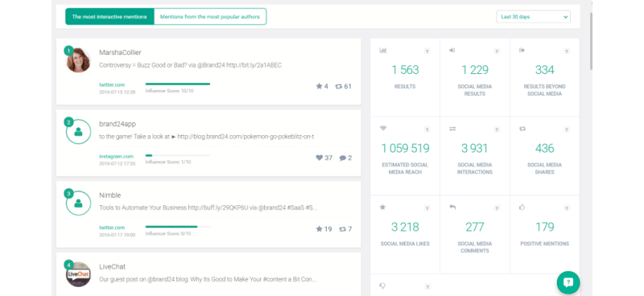Screen dimensions: 644x296
Task: Click the thumbs-up icon above Positive Mentions
Action: tap(522, 208)
